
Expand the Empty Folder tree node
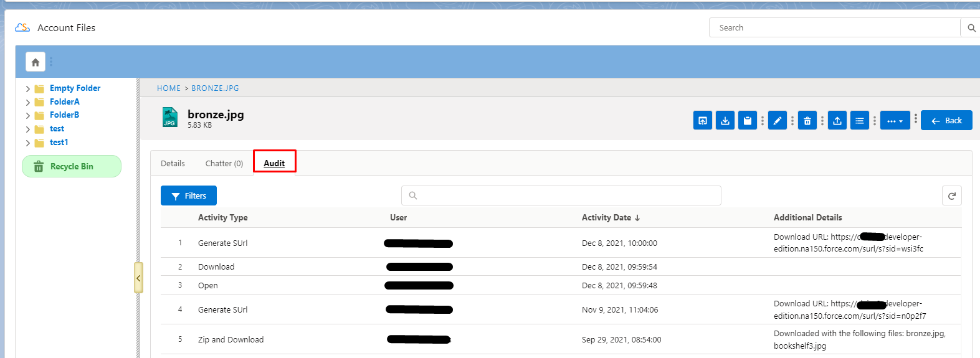pos(28,89)
